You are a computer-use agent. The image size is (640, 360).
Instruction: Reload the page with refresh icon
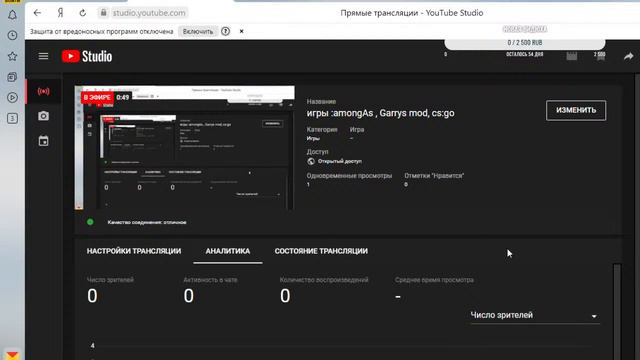click(82, 13)
